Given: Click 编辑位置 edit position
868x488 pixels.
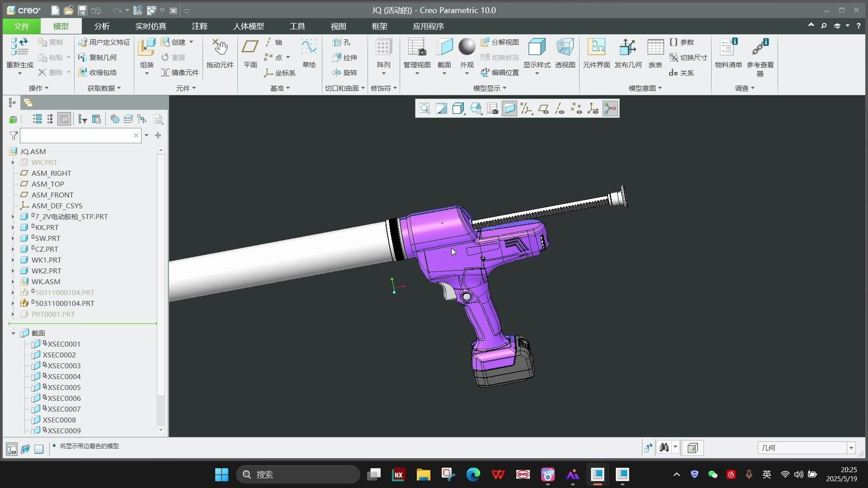Looking at the screenshot, I should (500, 72).
